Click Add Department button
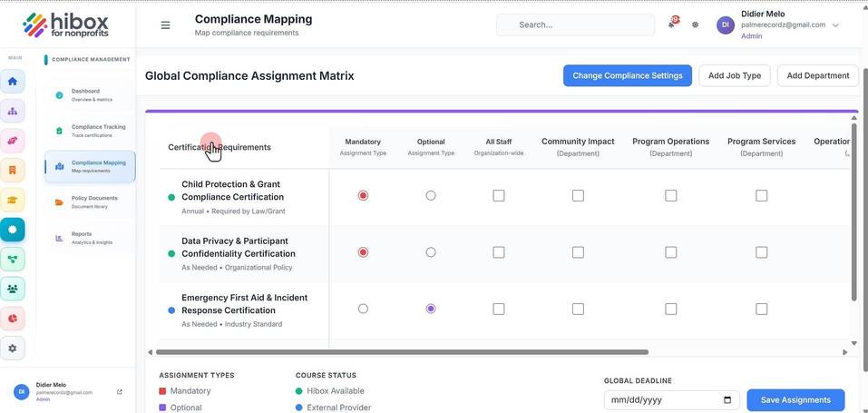This screenshot has width=868, height=413. tap(817, 75)
